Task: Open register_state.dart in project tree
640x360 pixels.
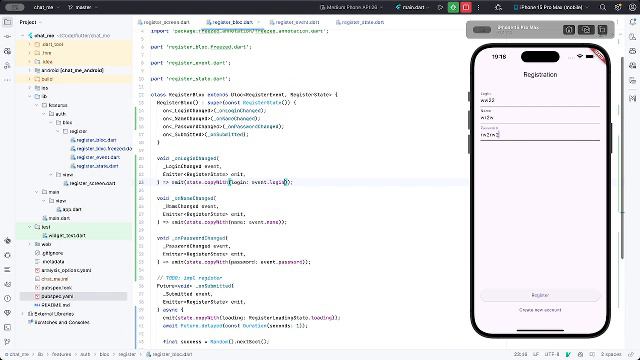Action: 94,166
